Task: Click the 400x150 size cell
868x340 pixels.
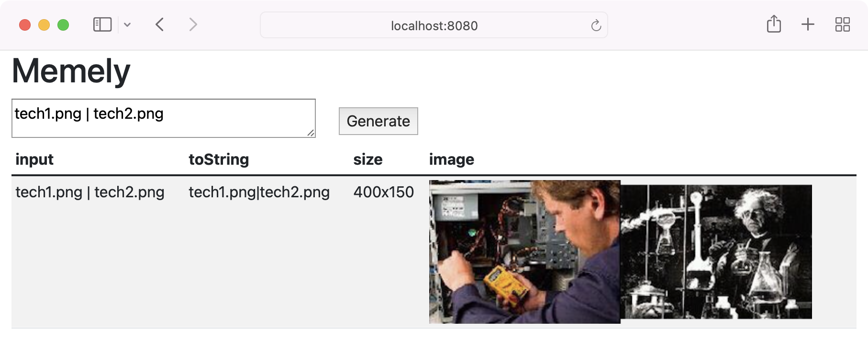Action: pyautogui.click(x=383, y=192)
